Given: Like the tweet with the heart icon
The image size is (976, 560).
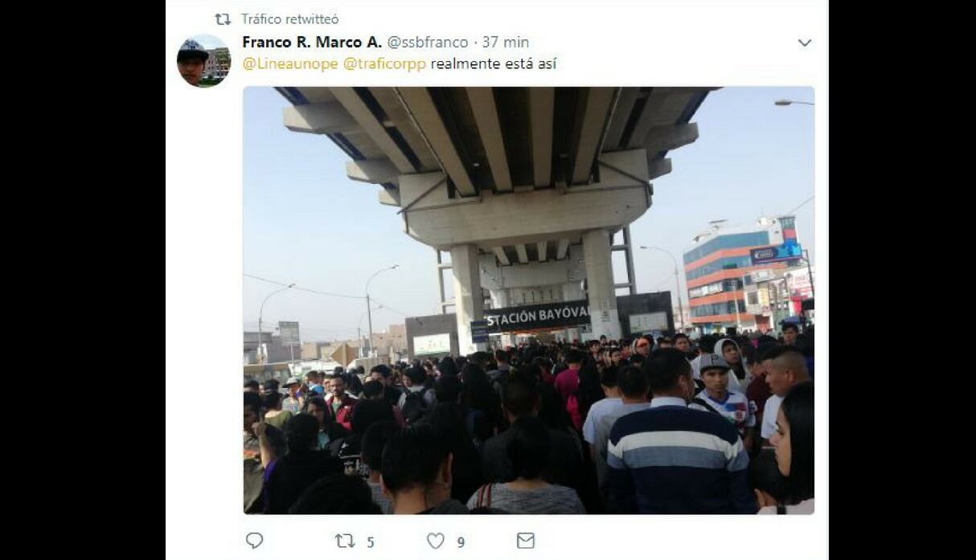Looking at the screenshot, I should (435, 541).
